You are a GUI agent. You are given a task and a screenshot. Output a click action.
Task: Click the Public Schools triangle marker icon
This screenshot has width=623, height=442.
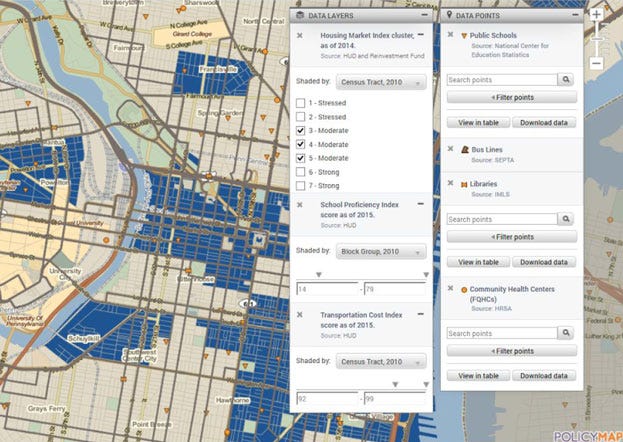[x=464, y=36]
